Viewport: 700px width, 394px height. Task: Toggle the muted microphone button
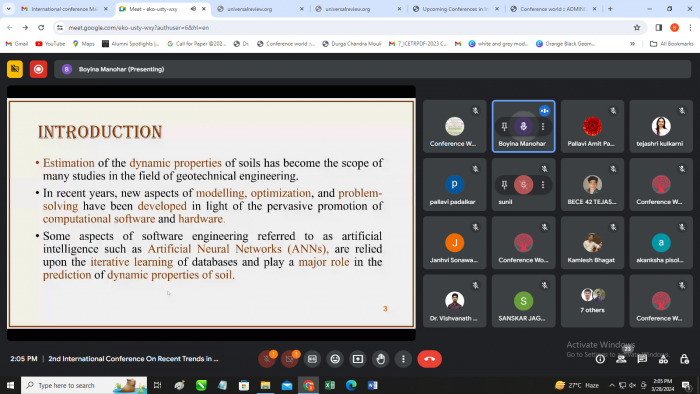[x=267, y=359]
